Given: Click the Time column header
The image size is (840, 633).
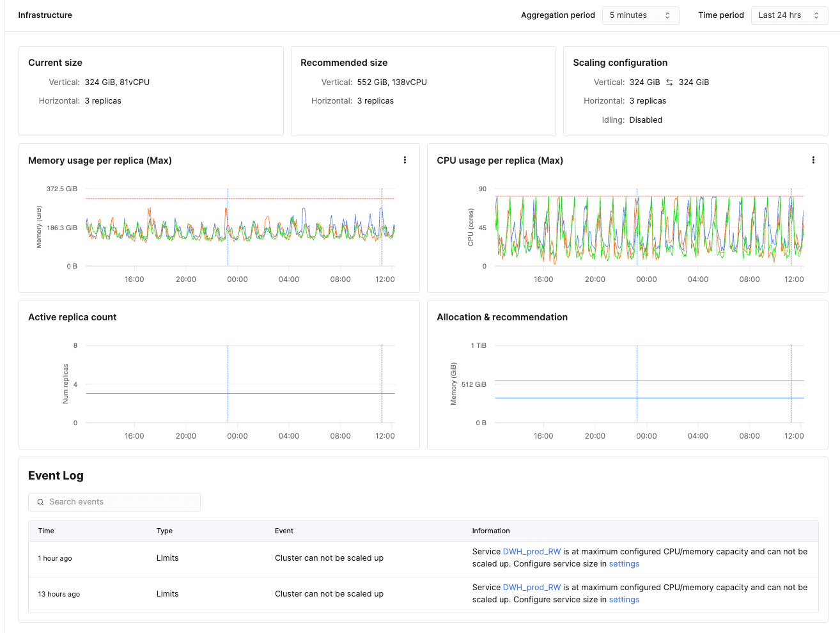Looking at the screenshot, I should pos(46,531).
